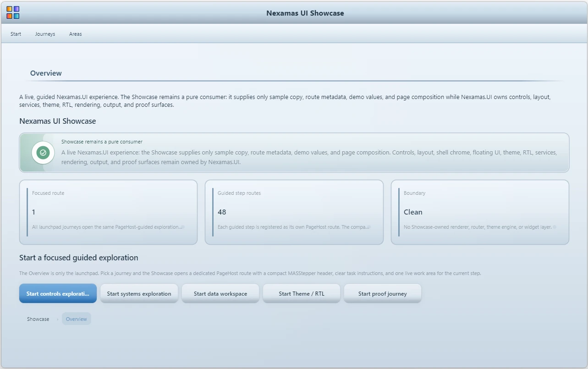Select the Focused route card

tap(108, 212)
